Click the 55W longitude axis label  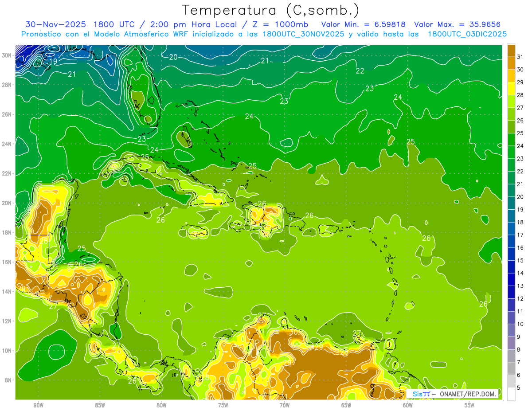pos(469,405)
